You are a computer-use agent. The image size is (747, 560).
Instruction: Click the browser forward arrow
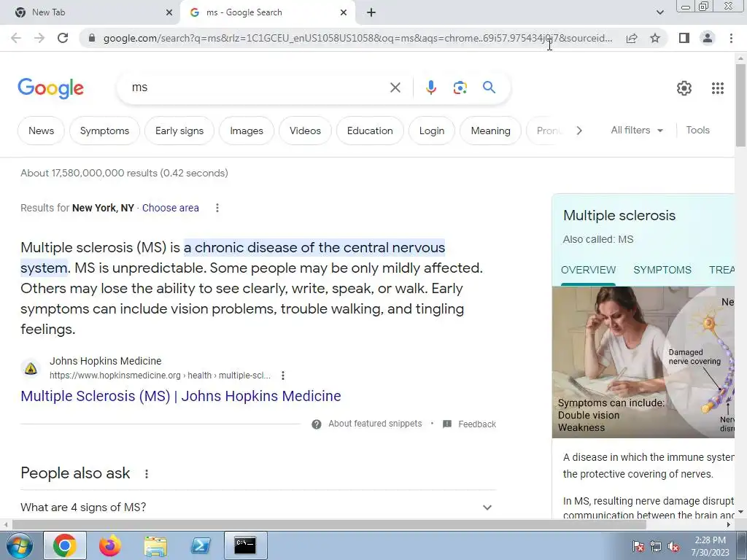point(39,38)
